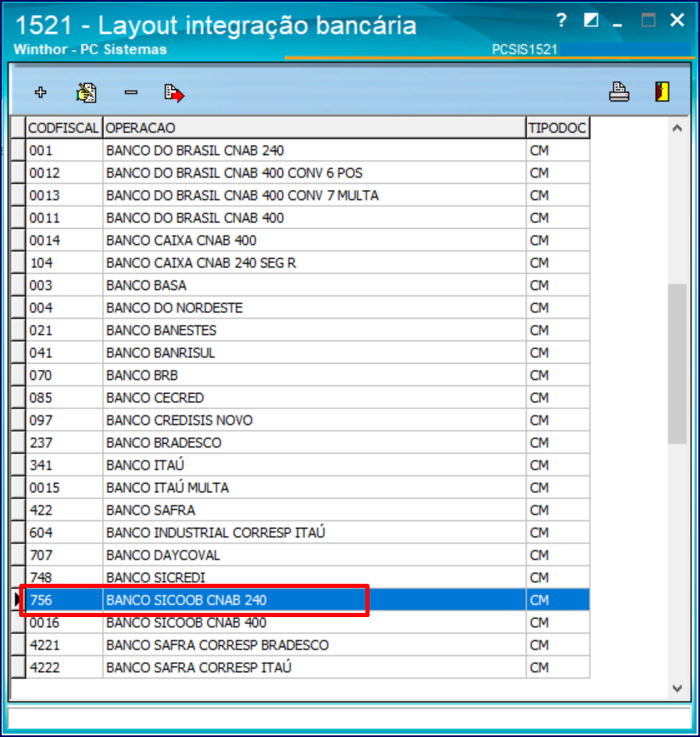Select row BANCO DO BRASIL CNAB 240
This screenshot has height=737, width=700.
click(x=308, y=151)
